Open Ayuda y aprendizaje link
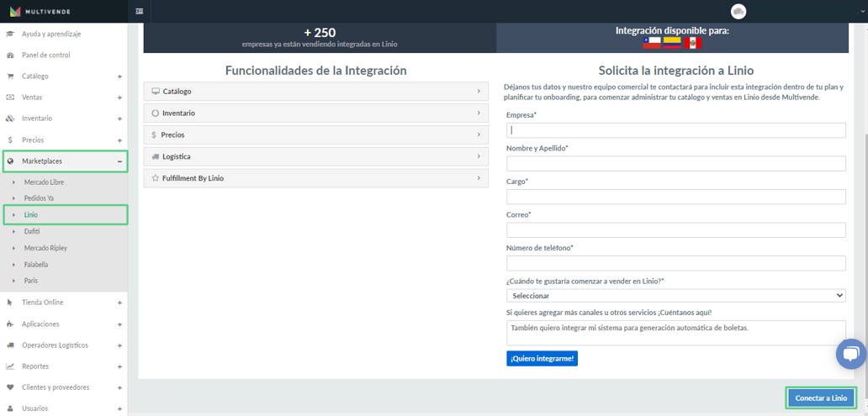868x416 pixels. [51, 34]
